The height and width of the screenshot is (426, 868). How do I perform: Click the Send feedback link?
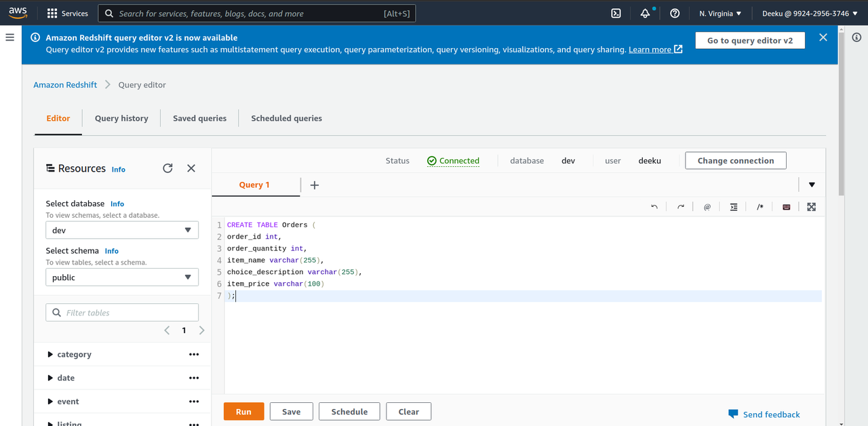[764, 414]
